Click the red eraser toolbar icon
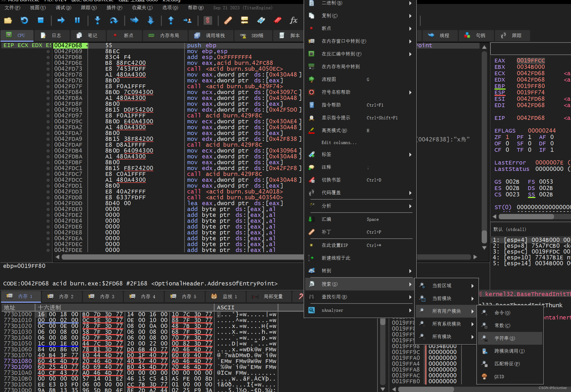This screenshot has height=392, width=571. pos(278,20)
